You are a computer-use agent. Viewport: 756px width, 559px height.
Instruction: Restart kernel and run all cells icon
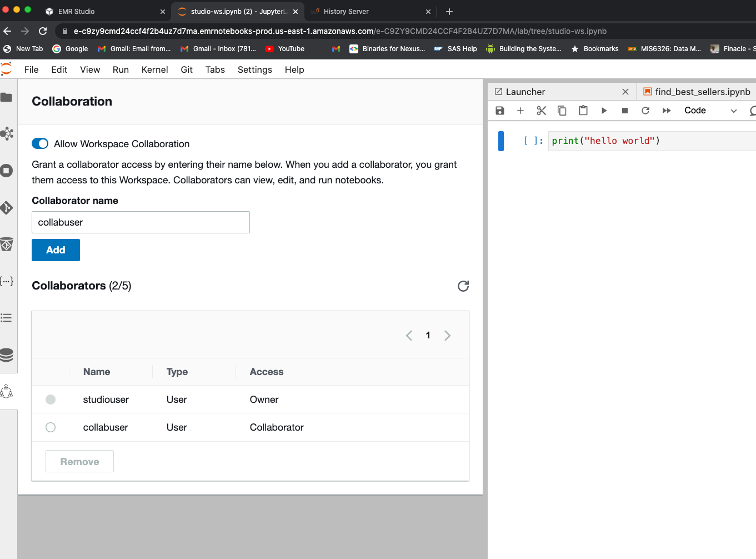click(x=667, y=111)
